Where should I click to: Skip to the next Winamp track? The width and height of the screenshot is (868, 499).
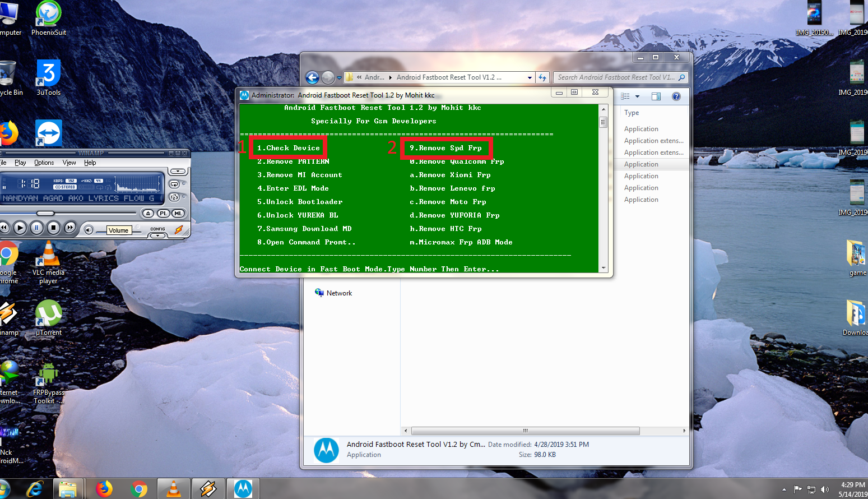(x=70, y=228)
